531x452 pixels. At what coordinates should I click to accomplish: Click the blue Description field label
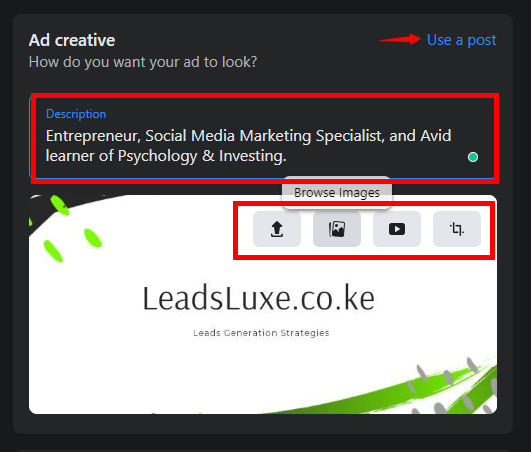[x=76, y=114]
